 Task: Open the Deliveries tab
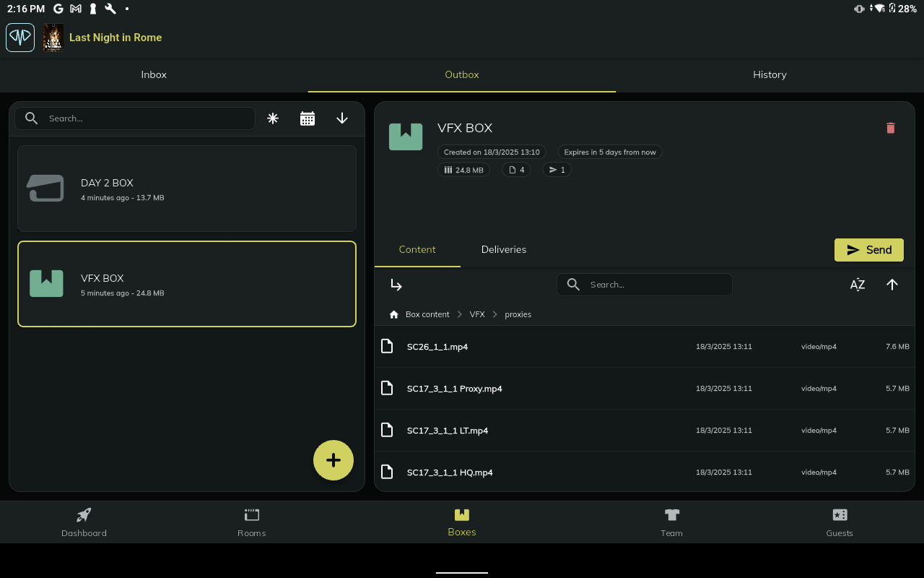(503, 249)
